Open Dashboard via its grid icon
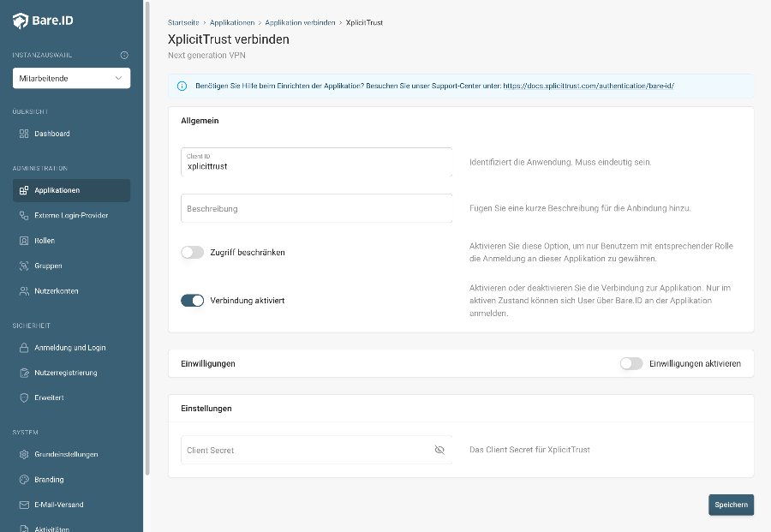 24,134
